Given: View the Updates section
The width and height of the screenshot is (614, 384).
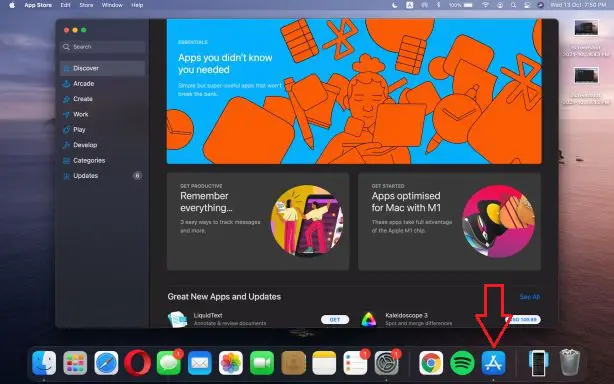Looking at the screenshot, I should coord(103,176).
